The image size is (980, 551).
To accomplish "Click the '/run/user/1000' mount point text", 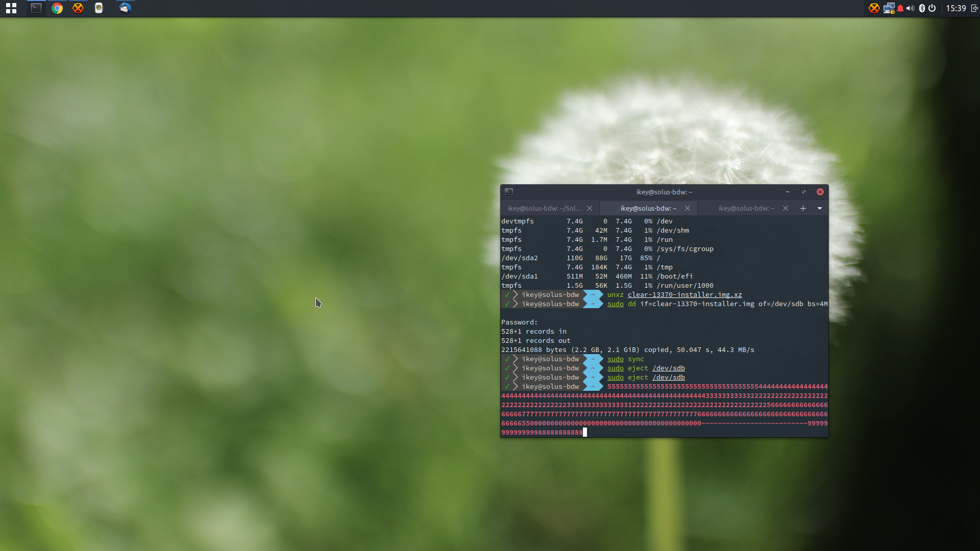I will point(685,286).
